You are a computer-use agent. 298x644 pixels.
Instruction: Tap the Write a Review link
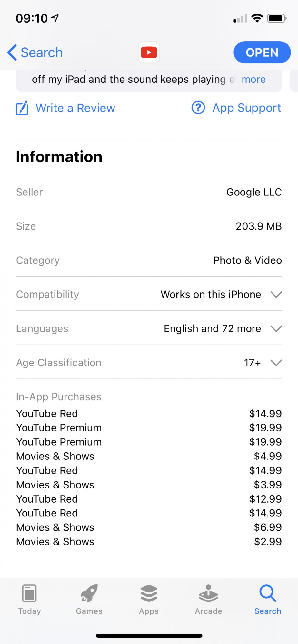[x=75, y=108]
